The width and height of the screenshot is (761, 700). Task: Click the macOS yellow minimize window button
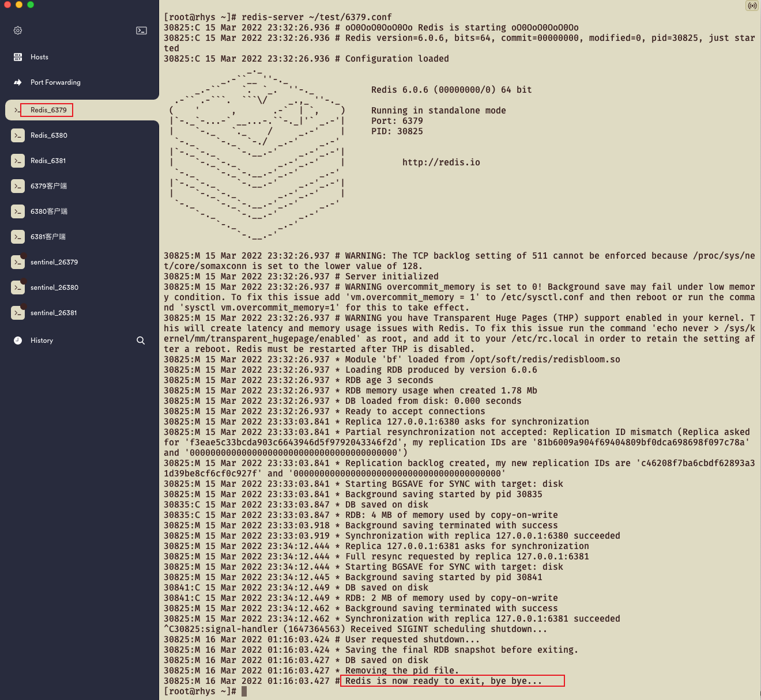click(19, 5)
